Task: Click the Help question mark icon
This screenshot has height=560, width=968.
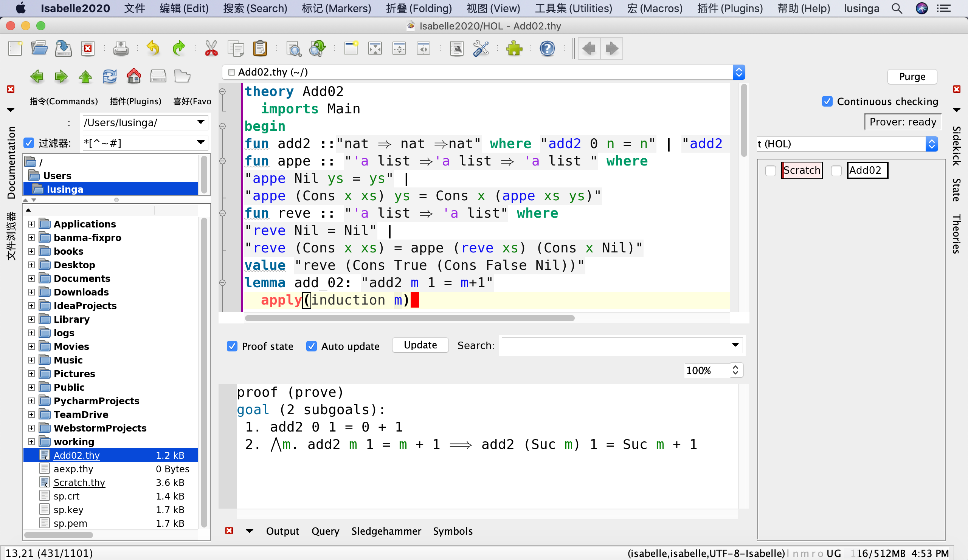Action: (547, 49)
